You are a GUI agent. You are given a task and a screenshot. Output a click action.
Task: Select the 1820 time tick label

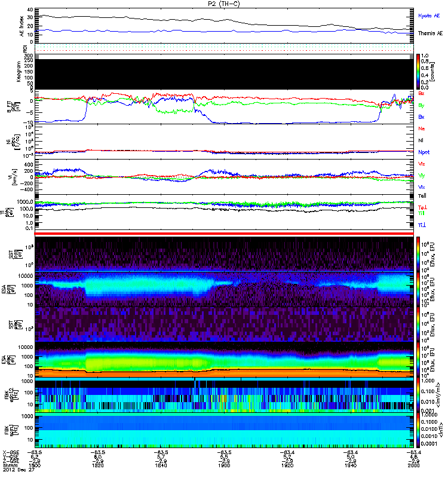click(97, 465)
